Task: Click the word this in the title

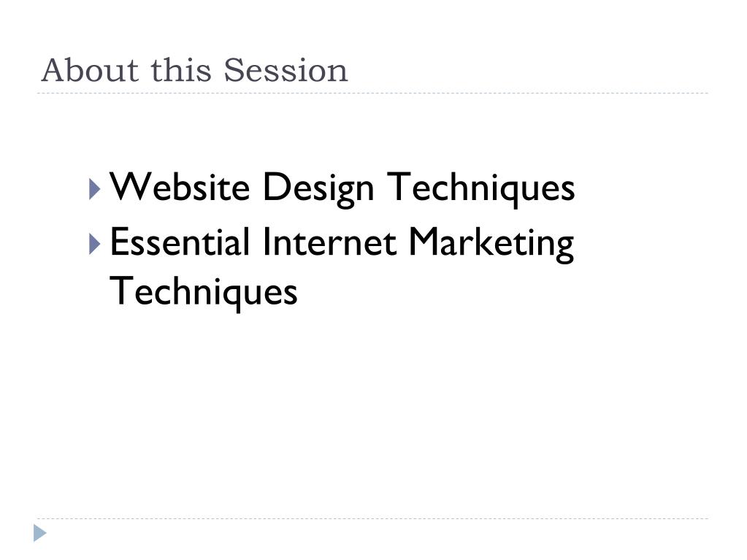Action: click(x=181, y=71)
